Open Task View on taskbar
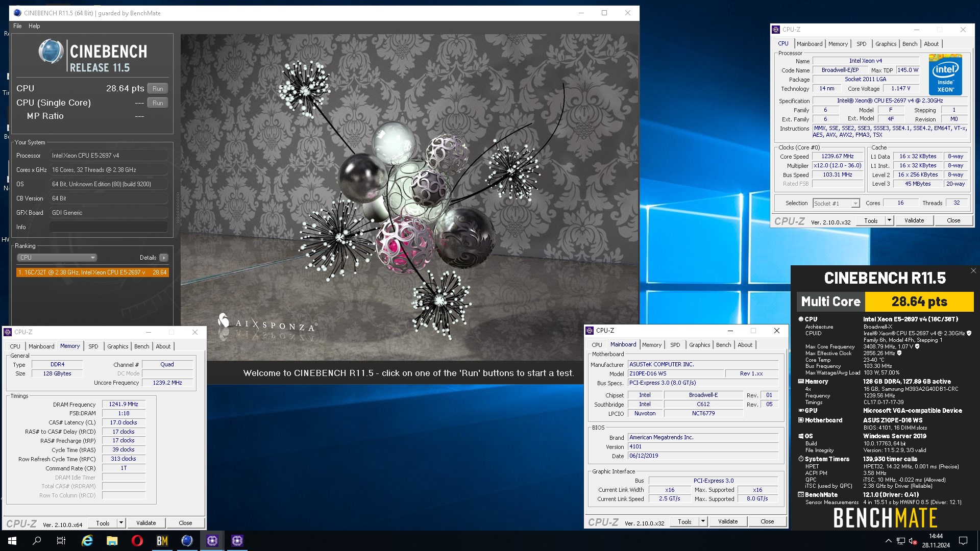Image resolution: width=980 pixels, height=551 pixels. coord(61,541)
